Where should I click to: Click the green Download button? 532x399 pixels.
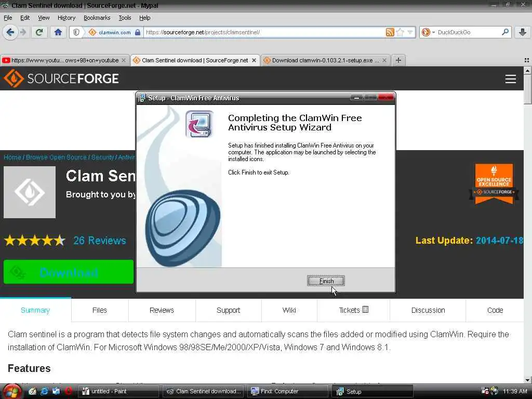point(69,272)
